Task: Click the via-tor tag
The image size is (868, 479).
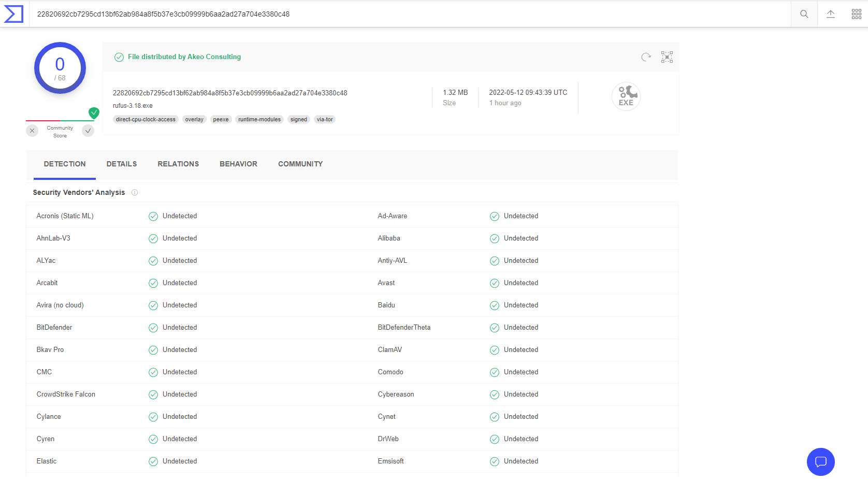Action: click(325, 119)
